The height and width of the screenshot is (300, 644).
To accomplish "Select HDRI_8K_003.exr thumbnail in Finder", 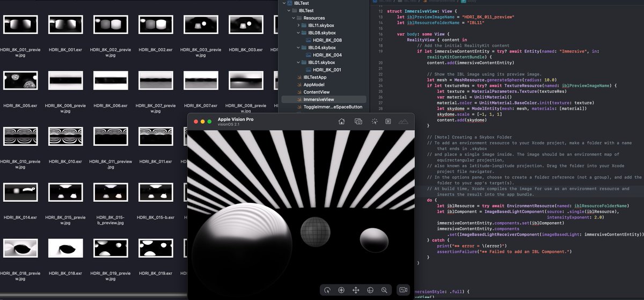I will 246,24.
